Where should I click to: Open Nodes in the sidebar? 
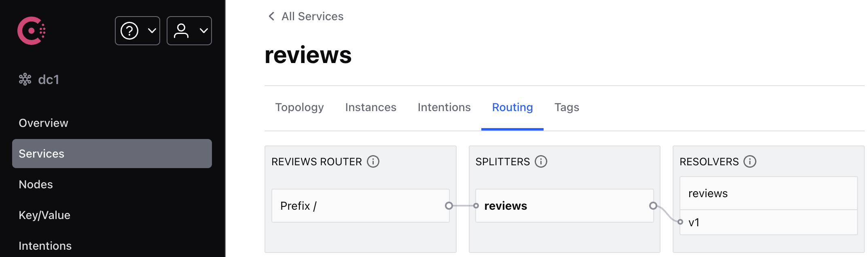[36, 184]
